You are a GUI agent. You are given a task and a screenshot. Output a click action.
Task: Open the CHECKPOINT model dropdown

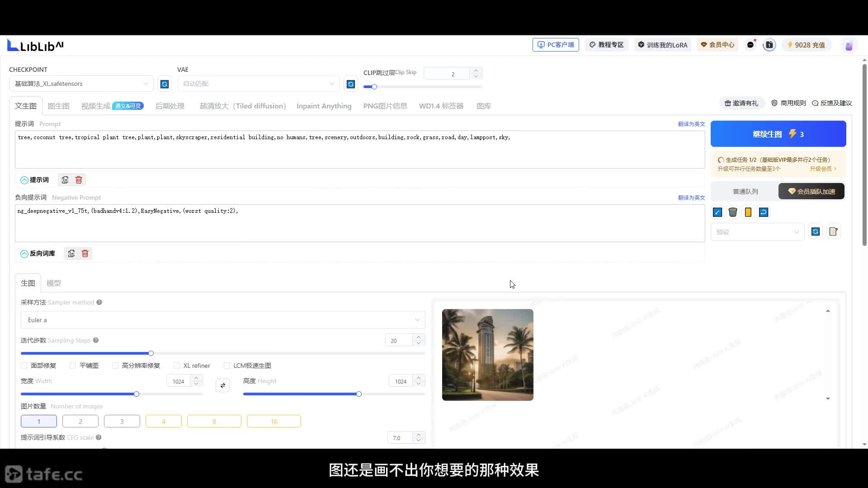click(x=81, y=84)
